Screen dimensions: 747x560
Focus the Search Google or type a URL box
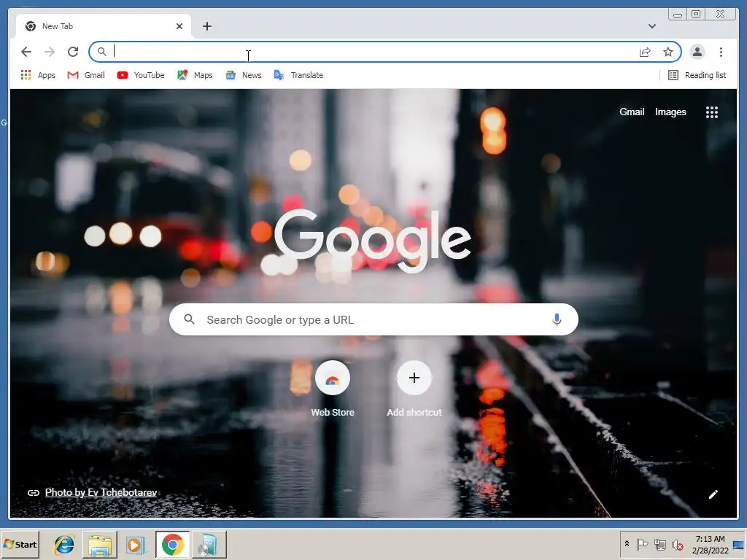point(373,319)
